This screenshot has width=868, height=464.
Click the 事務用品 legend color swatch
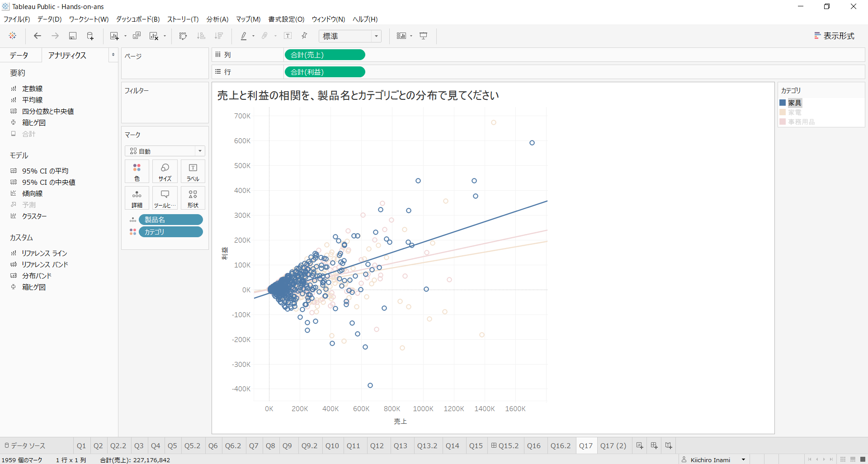point(783,122)
